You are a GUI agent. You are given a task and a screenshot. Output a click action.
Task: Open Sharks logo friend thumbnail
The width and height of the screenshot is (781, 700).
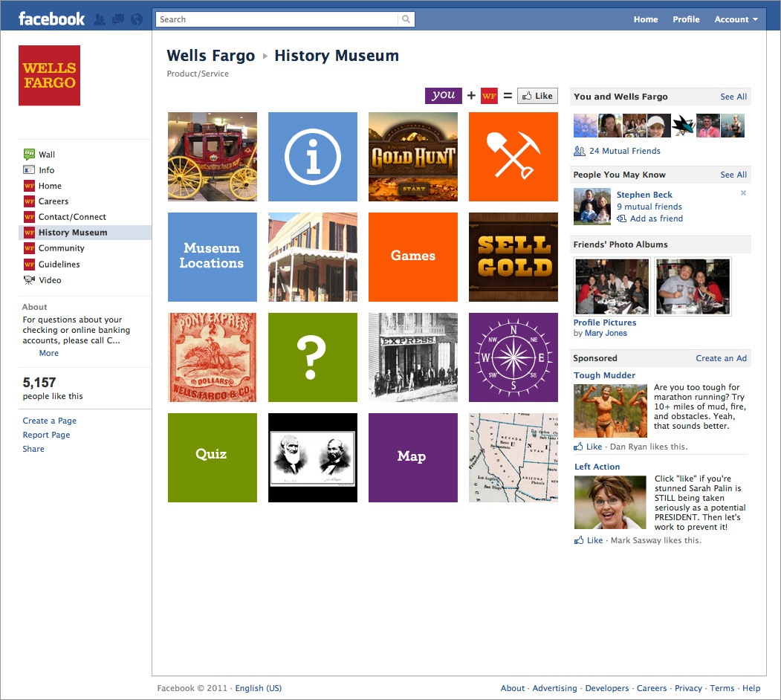point(684,126)
